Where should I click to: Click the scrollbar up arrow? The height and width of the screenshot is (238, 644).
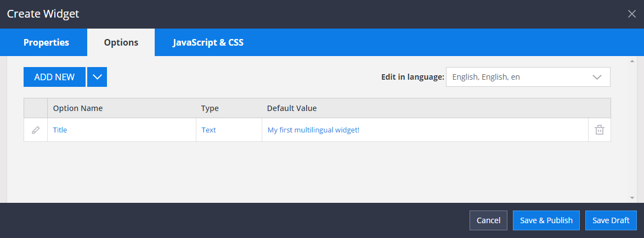click(632, 61)
